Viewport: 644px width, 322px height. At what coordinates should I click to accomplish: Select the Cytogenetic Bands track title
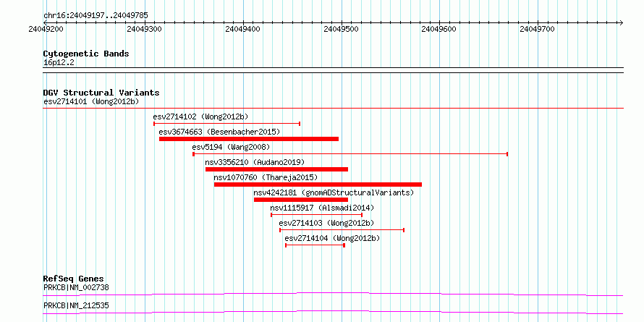point(86,54)
